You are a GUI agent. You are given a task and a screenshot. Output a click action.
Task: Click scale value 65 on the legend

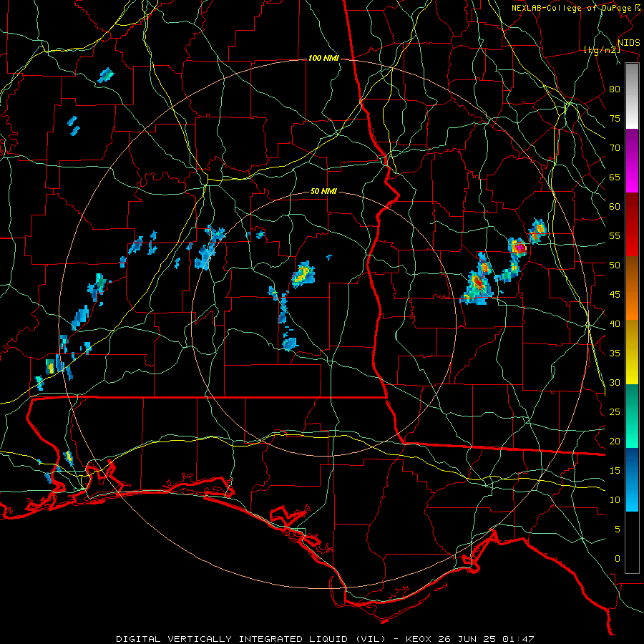point(615,177)
